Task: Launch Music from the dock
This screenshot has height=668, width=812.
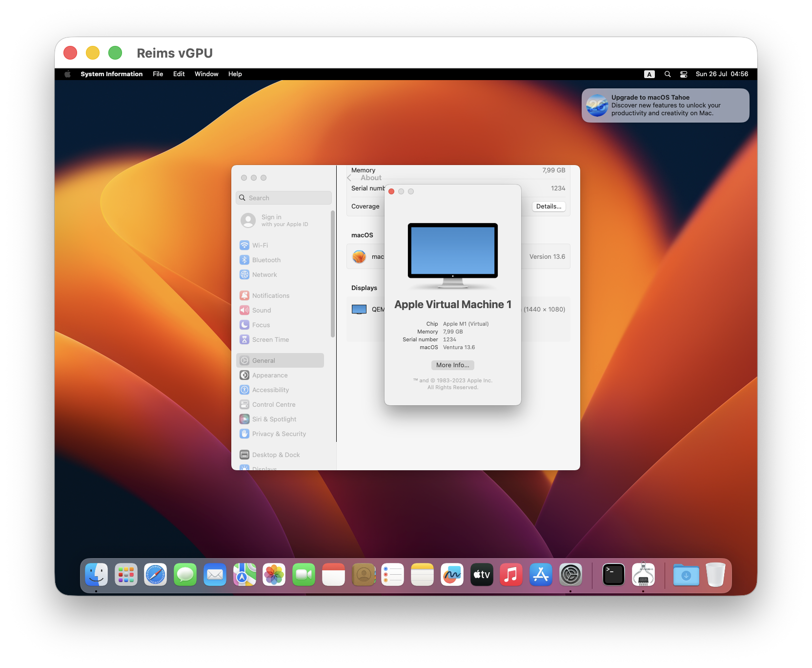Action: [x=511, y=575]
